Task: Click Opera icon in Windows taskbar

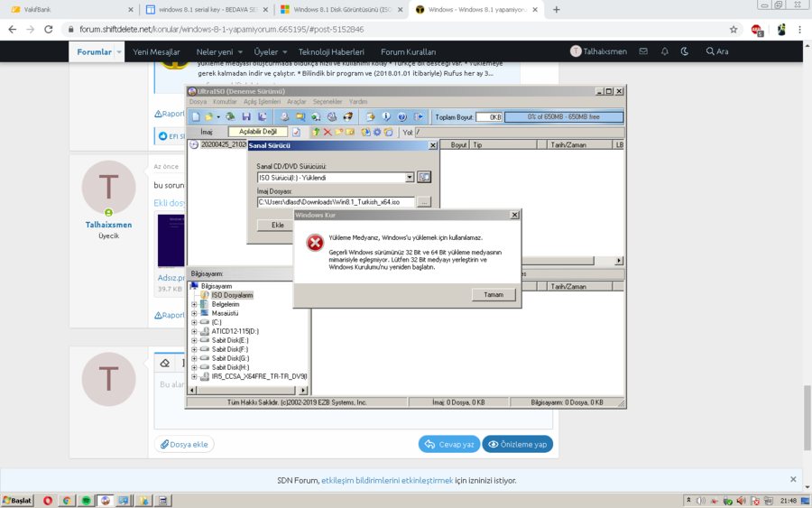Action: 48,500
